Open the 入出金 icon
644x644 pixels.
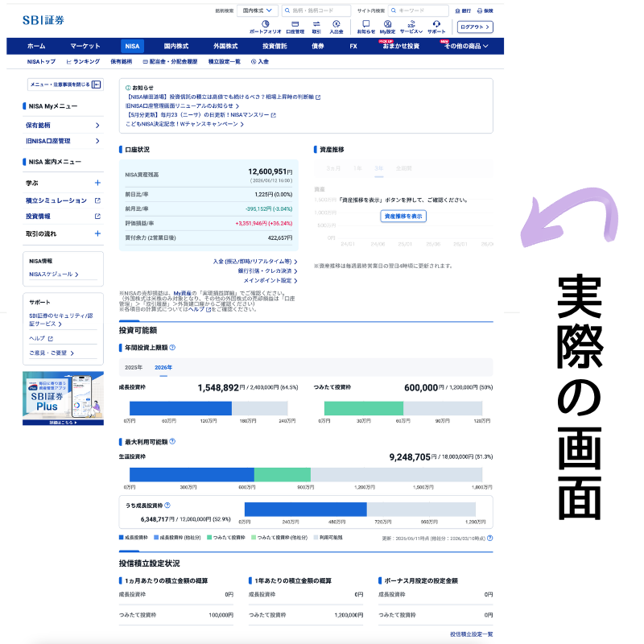336,27
